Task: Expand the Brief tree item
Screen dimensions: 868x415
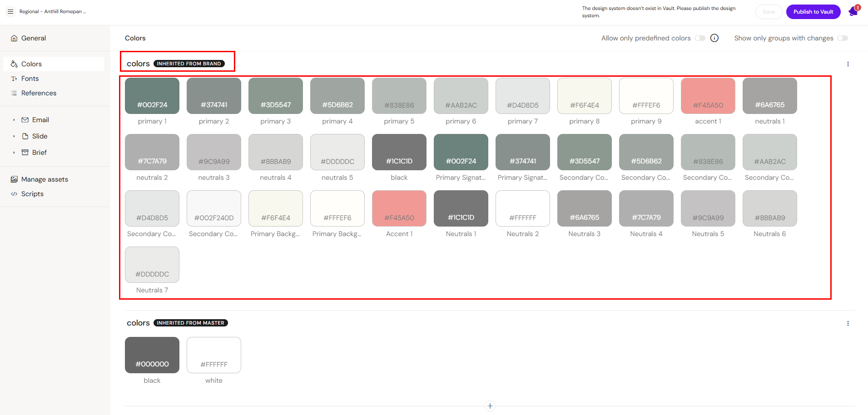Action: [14, 153]
